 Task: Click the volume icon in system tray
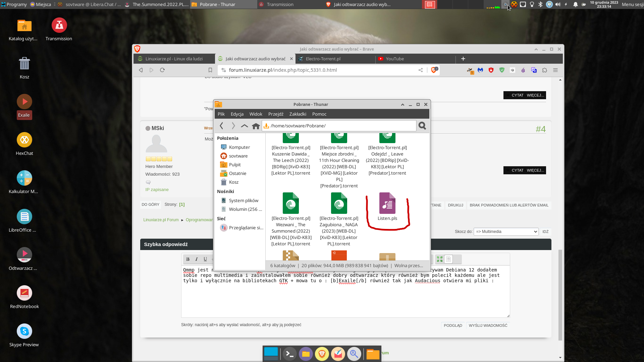point(558,4)
